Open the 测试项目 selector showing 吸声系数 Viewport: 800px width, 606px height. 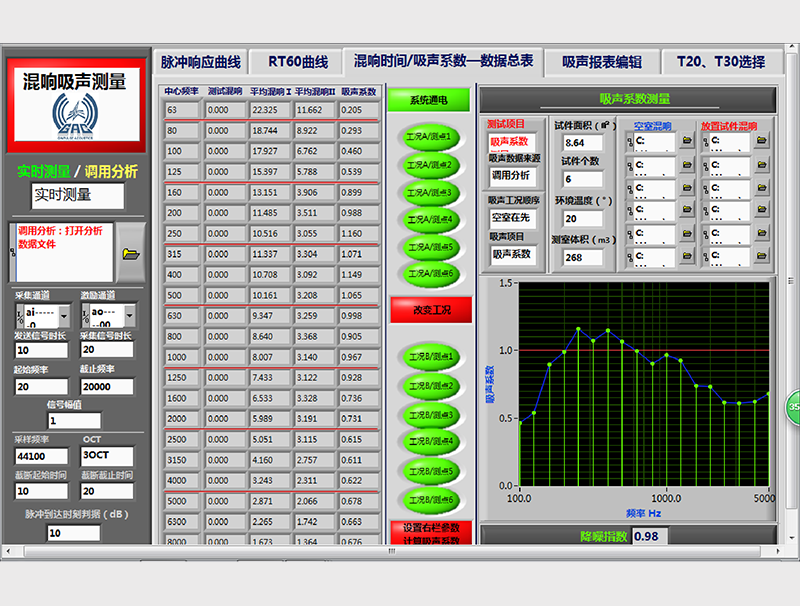tap(511, 142)
